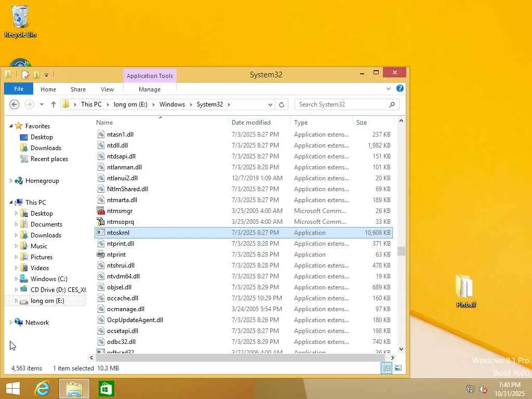Select Downloads under Favorites
The width and height of the screenshot is (532, 399).
pyautogui.click(x=46, y=148)
